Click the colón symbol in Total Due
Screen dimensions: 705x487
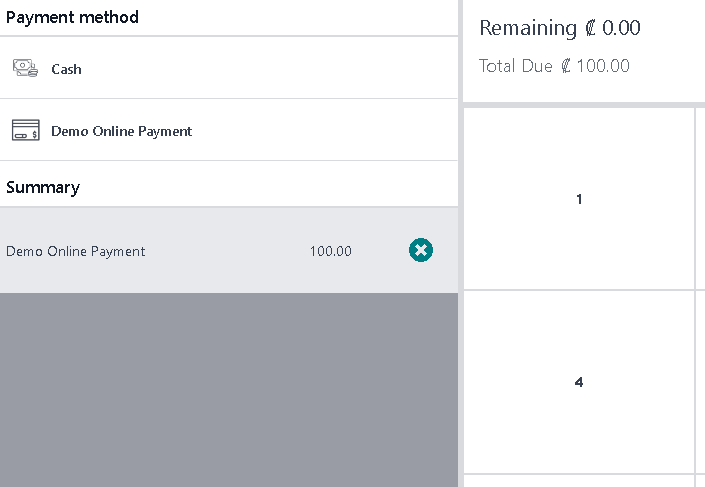(x=566, y=66)
